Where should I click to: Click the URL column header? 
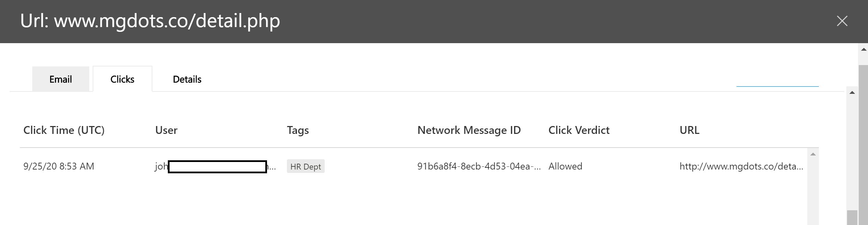(x=689, y=130)
